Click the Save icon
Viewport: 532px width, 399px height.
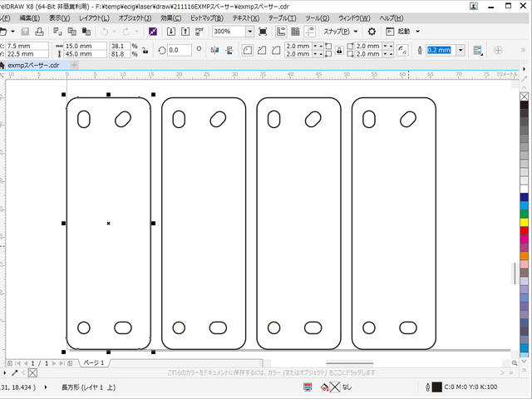pyautogui.click(x=25, y=31)
